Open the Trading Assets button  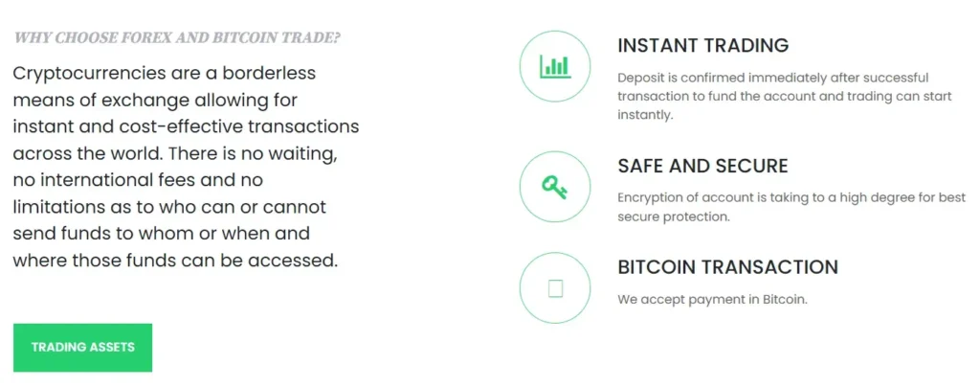(82, 348)
